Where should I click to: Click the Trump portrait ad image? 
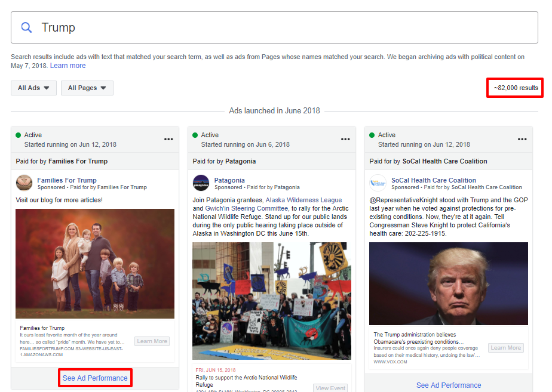coord(449,284)
